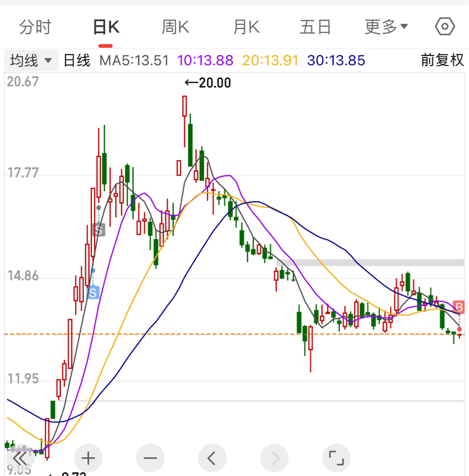Switch to the 五日 five-day tab

pos(315,27)
